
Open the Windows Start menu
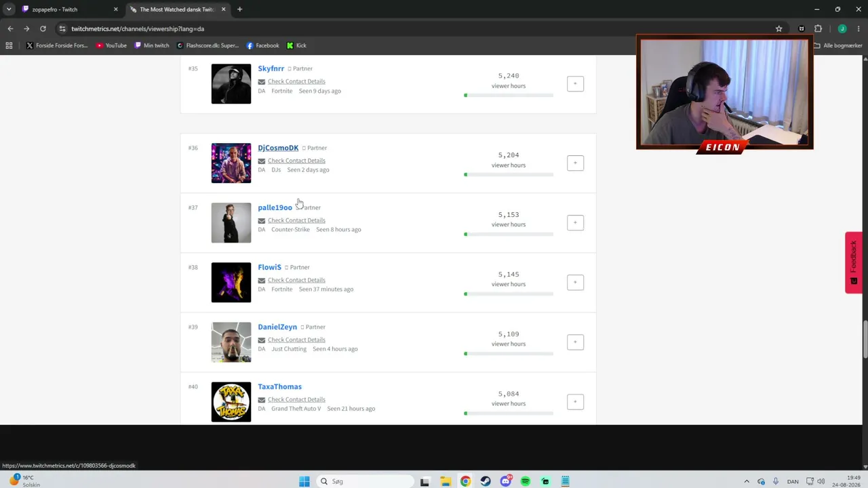304,481
